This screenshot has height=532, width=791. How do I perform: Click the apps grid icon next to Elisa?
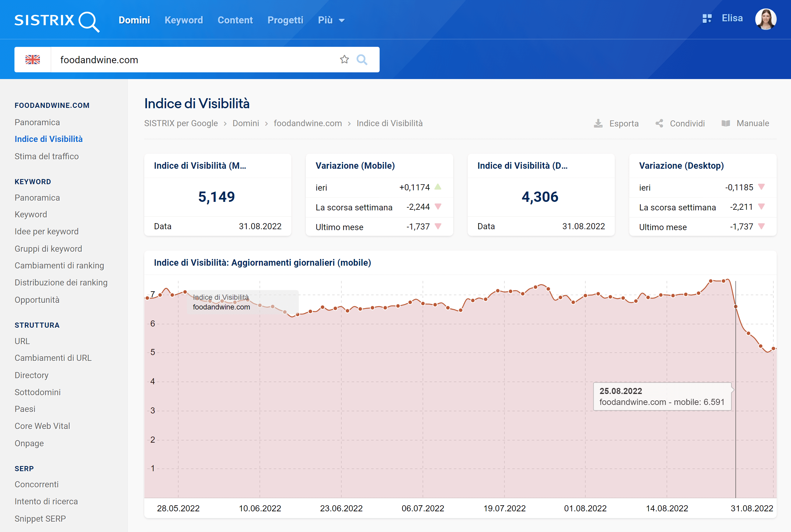point(707,18)
